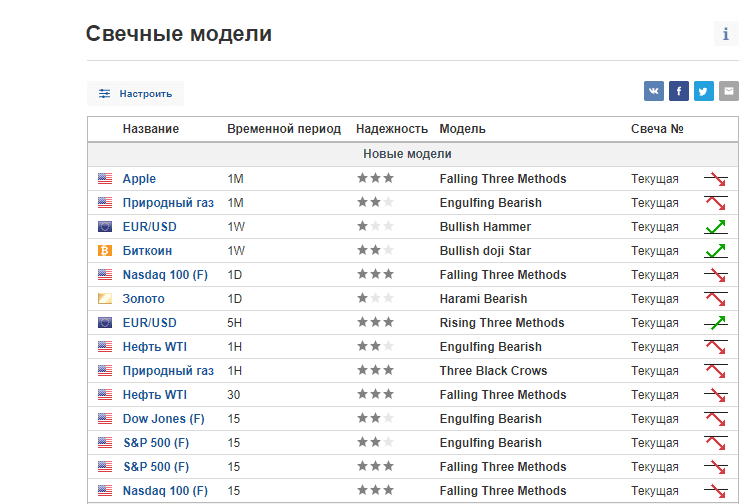Open the Apple instrument link

point(139,179)
